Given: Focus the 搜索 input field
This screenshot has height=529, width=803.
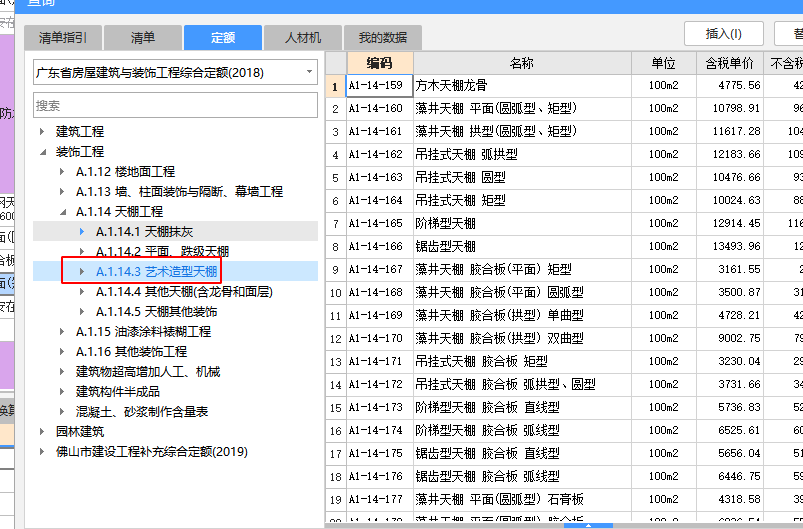Looking at the screenshot, I should 175,105.
